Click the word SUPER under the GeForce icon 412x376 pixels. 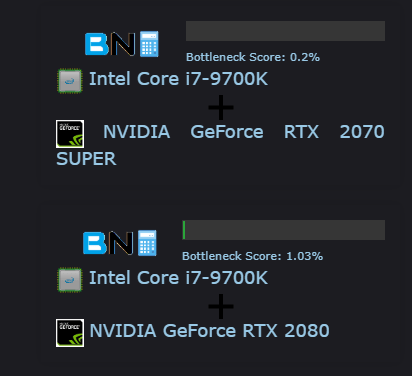click(86, 159)
